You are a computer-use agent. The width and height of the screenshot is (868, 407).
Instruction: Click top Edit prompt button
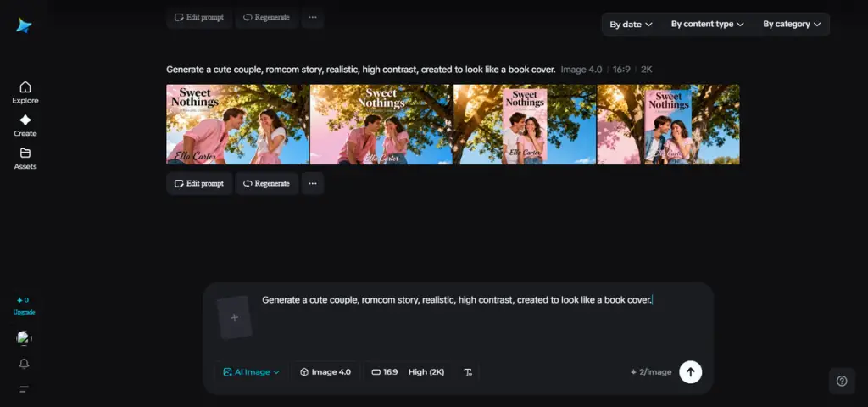[199, 17]
